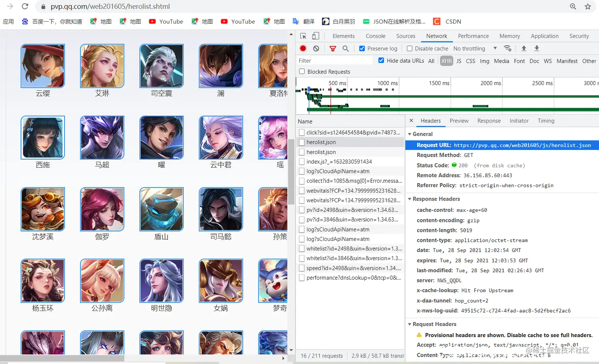Filter requests by XHR type
The width and height of the screenshot is (599, 364).
click(x=446, y=61)
